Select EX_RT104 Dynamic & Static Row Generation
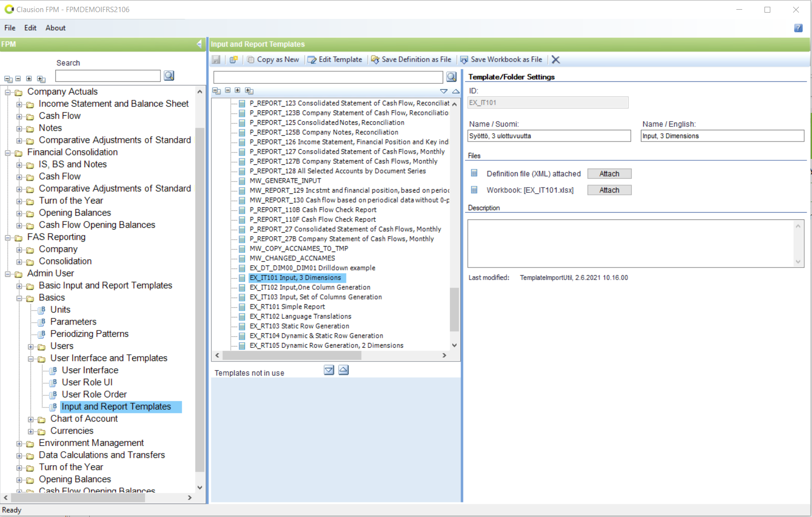The width and height of the screenshot is (812, 517). tap(316, 336)
